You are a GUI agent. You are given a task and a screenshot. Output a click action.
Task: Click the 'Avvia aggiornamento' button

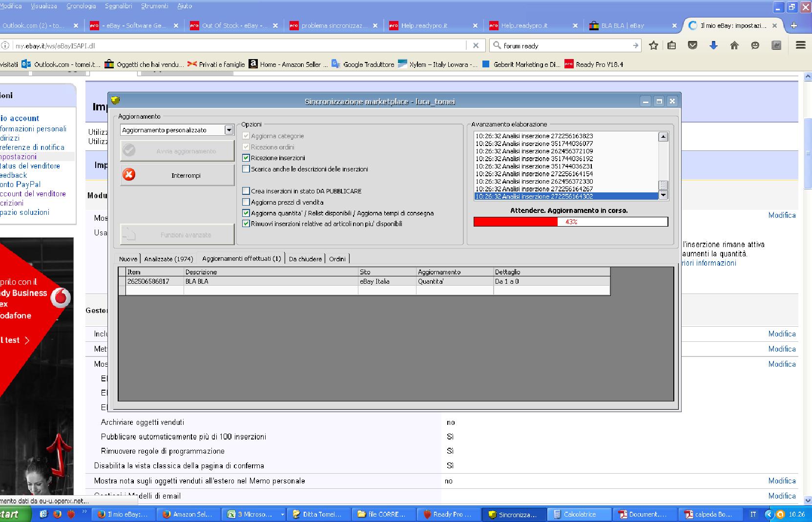177,151
